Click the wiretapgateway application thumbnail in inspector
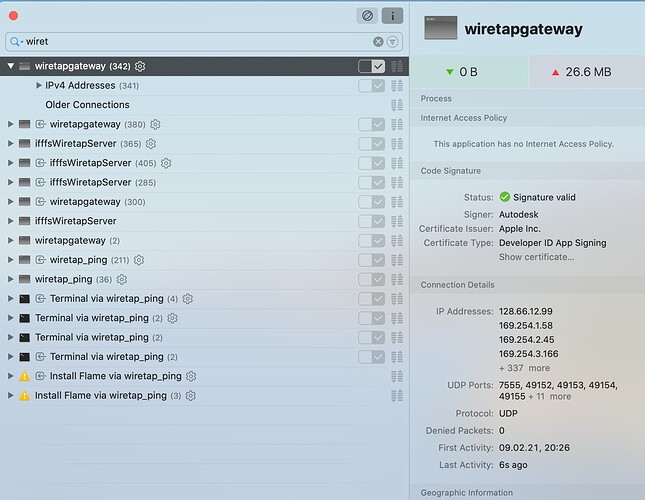 click(x=441, y=28)
